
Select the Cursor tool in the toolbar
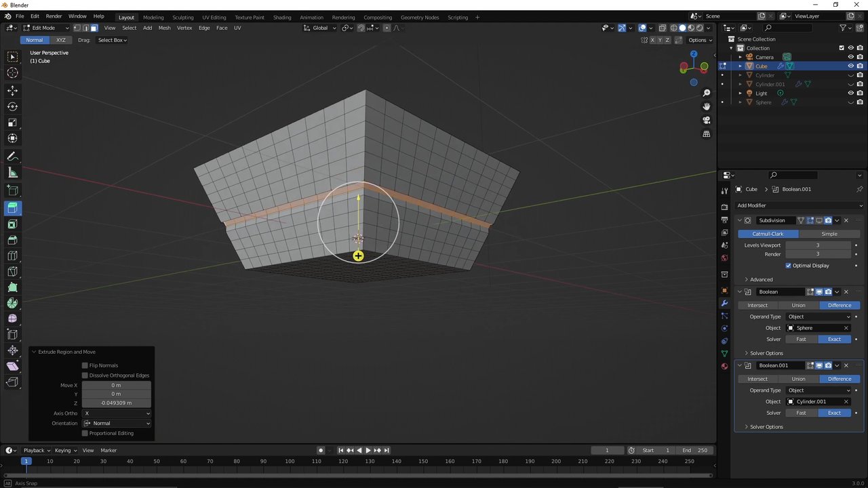[12, 73]
